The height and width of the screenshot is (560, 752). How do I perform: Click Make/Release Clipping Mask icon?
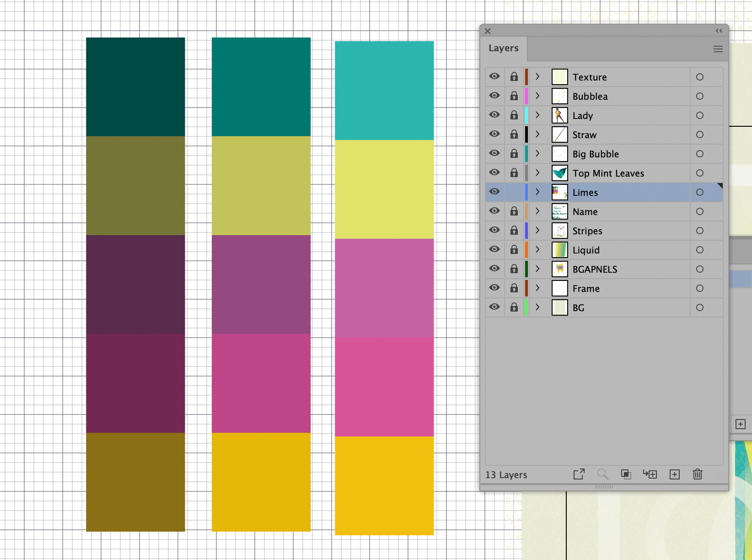pyautogui.click(x=626, y=474)
